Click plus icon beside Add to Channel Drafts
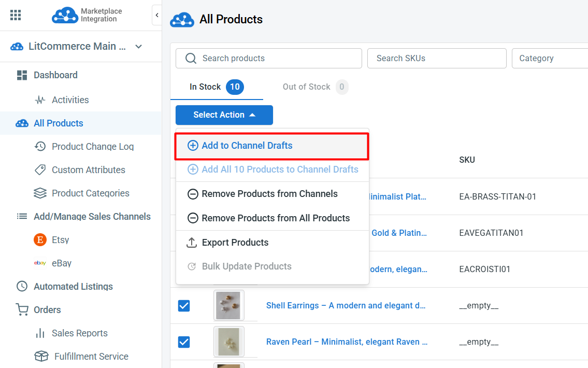This screenshot has width=588, height=368. pos(193,146)
